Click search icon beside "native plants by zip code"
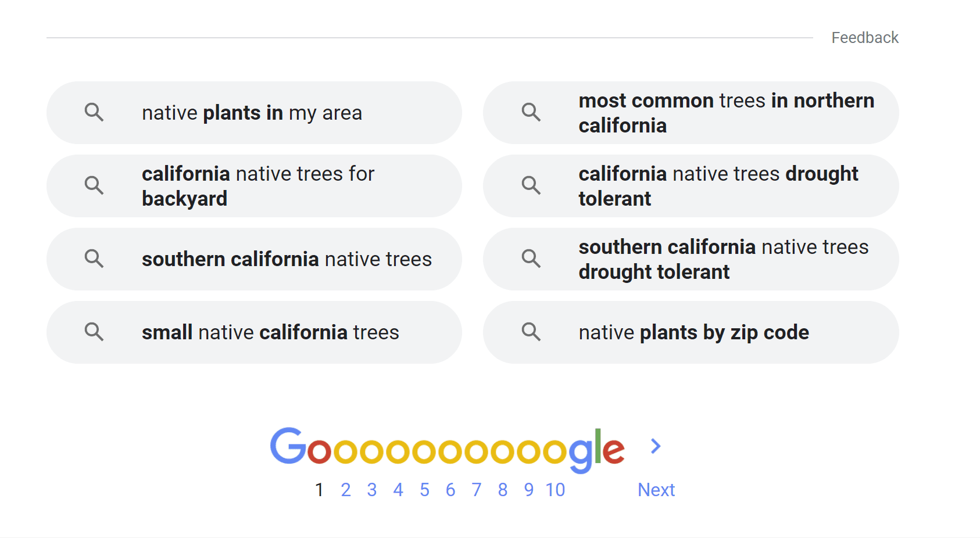 coord(531,332)
